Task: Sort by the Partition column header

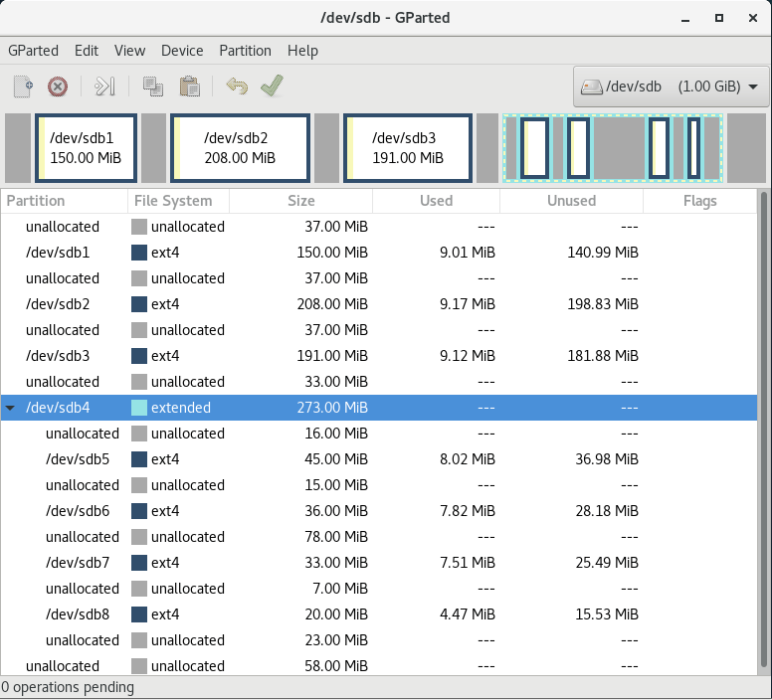Action: click(x=64, y=201)
